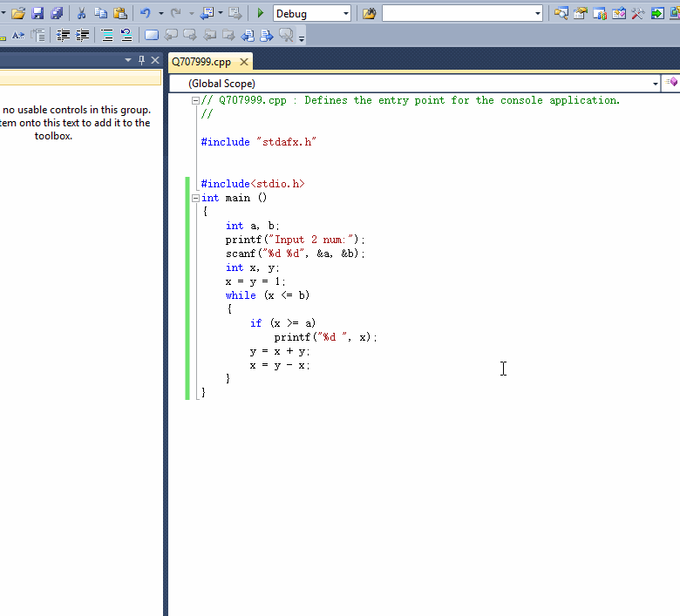Open the Navigate Backward dropdown arrow
Image resolution: width=680 pixels, height=616 pixels.
(x=221, y=13)
